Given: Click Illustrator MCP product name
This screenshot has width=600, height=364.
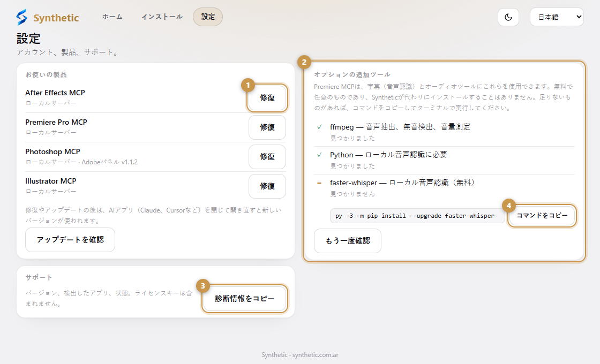Looking at the screenshot, I should 50,181.
